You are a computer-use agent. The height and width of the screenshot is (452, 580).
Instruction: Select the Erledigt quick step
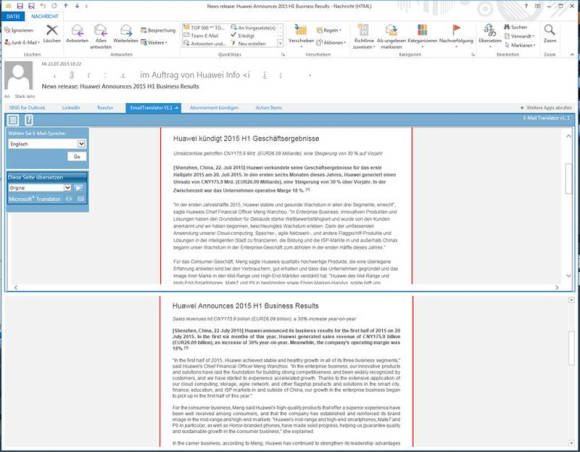[242, 36]
